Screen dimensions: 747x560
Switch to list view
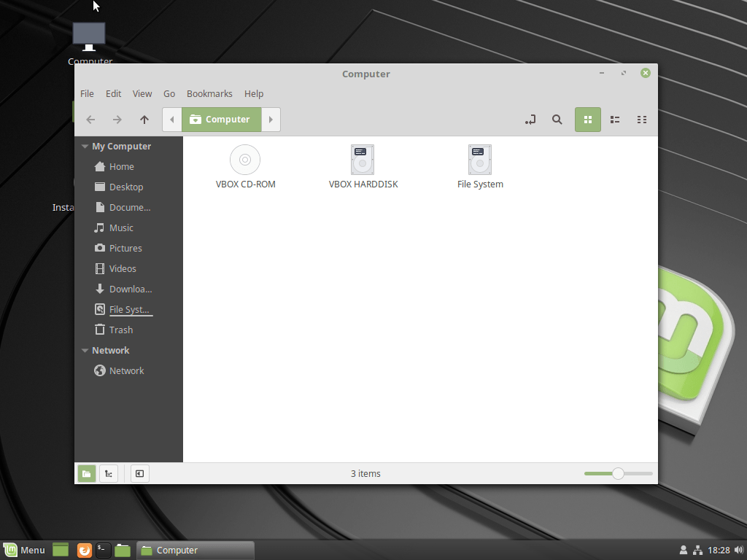coord(615,120)
